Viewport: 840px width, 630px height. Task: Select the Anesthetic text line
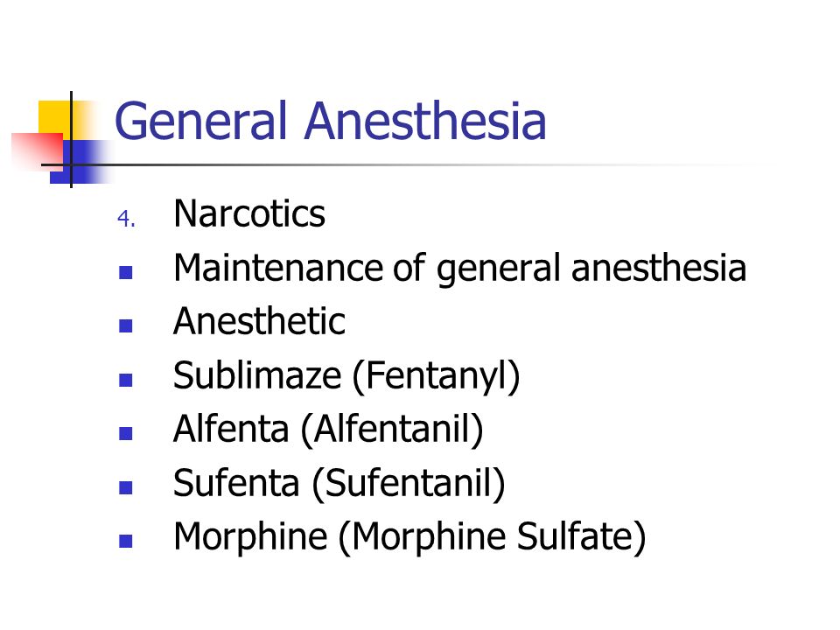pos(259,321)
